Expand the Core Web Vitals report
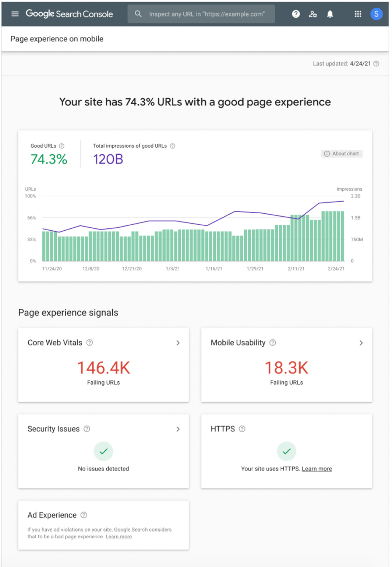The width and height of the screenshot is (392, 567). [178, 343]
